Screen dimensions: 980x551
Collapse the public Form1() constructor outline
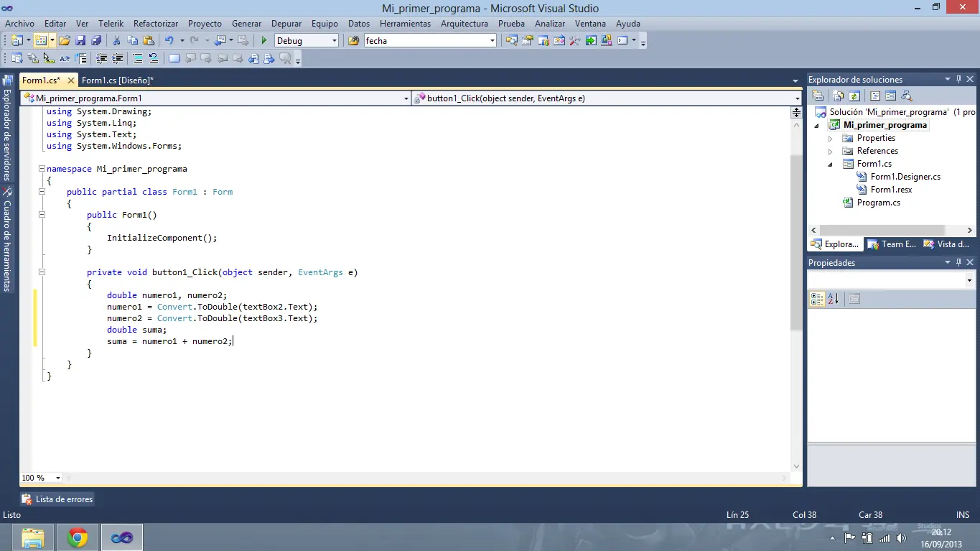[x=42, y=215]
